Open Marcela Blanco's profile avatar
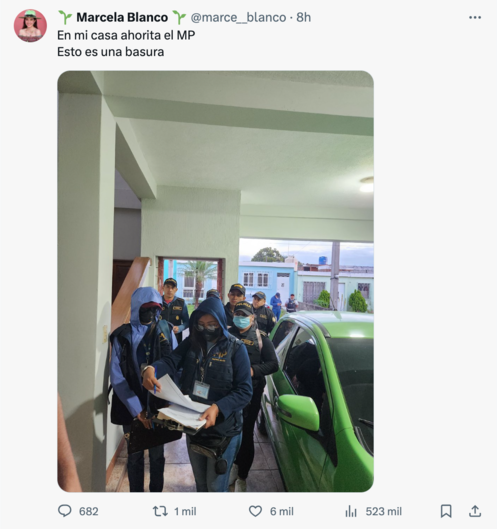 click(30, 26)
